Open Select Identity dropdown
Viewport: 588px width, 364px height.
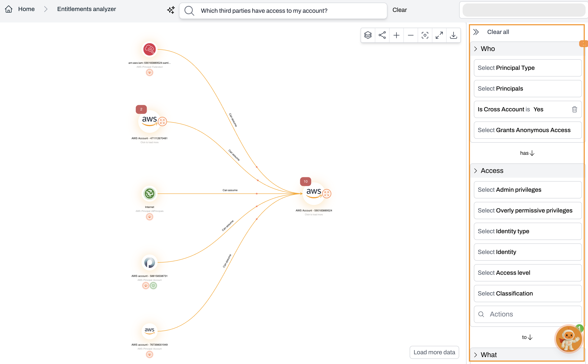[527, 252]
